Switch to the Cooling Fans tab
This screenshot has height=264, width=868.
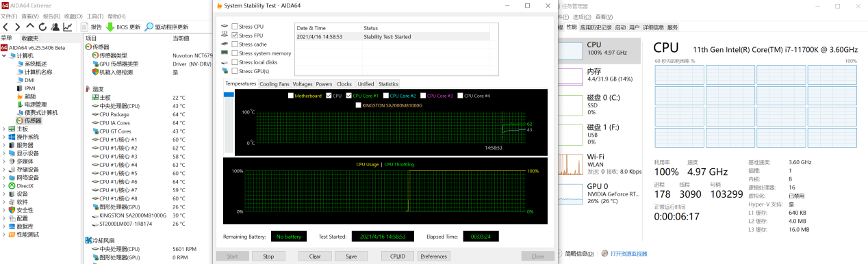pos(275,84)
